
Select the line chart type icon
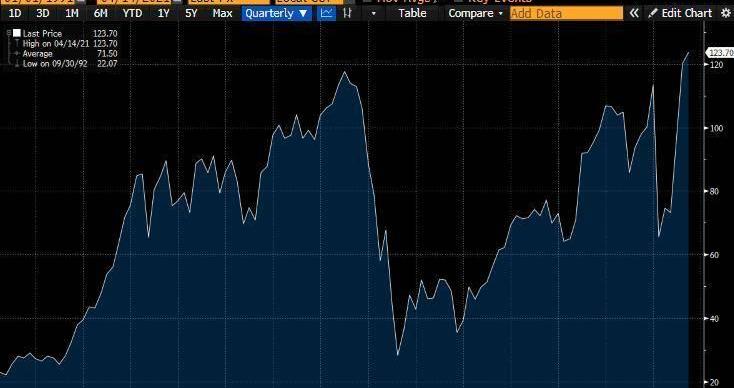(327, 13)
